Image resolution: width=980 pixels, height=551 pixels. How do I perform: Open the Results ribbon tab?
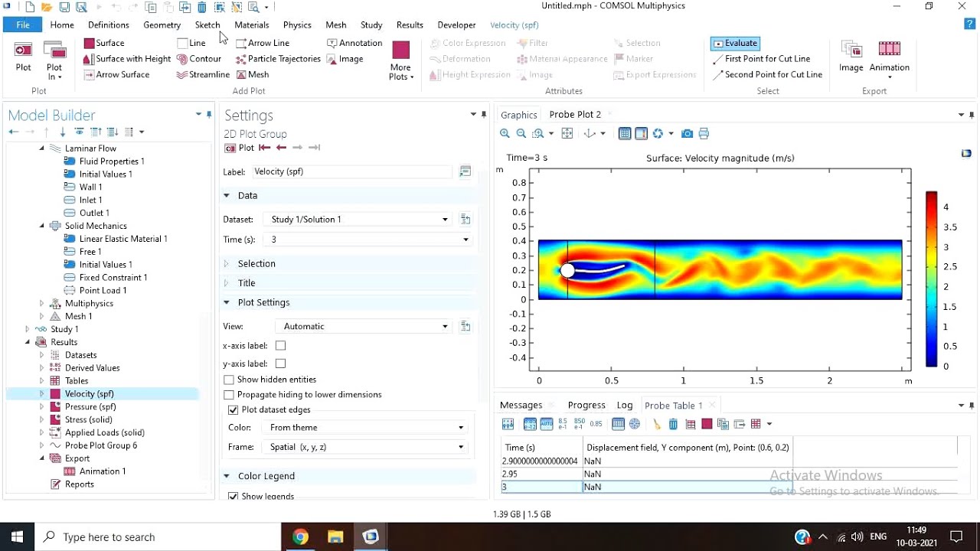click(410, 25)
